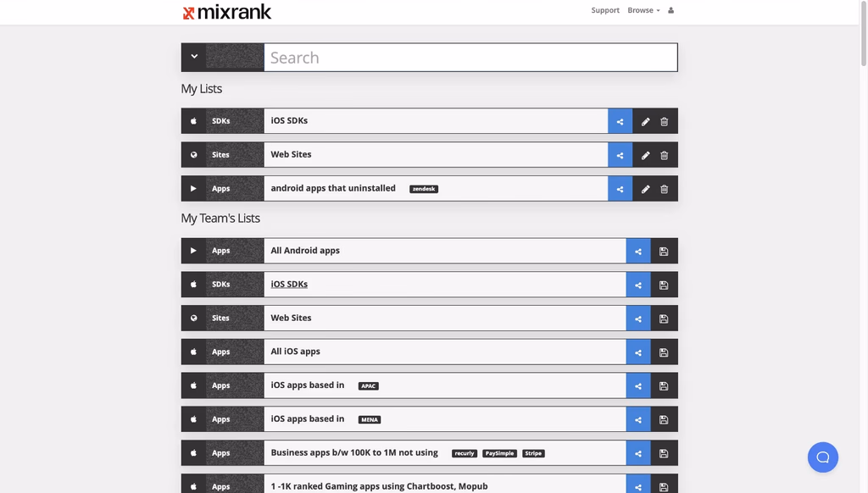Image resolution: width=868 pixels, height=493 pixels.
Task: Expand the search type dropdown chevron
Action: (194, 57)
